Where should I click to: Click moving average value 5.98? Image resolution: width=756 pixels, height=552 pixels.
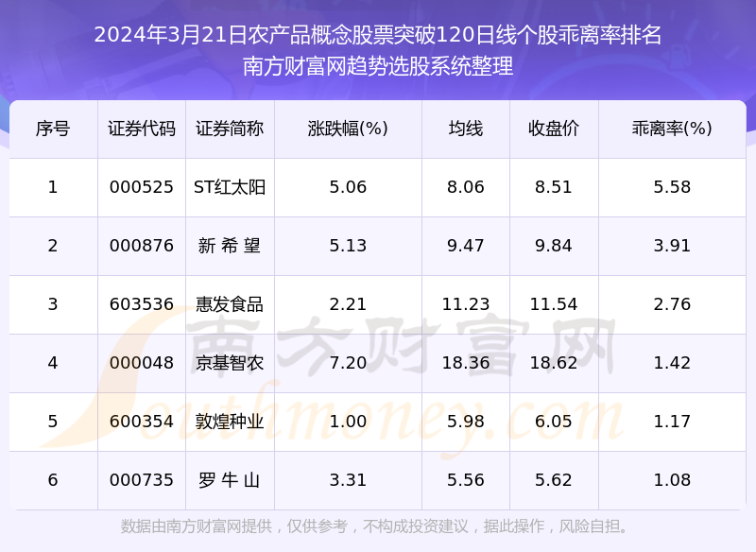click(x=465, y=422)
